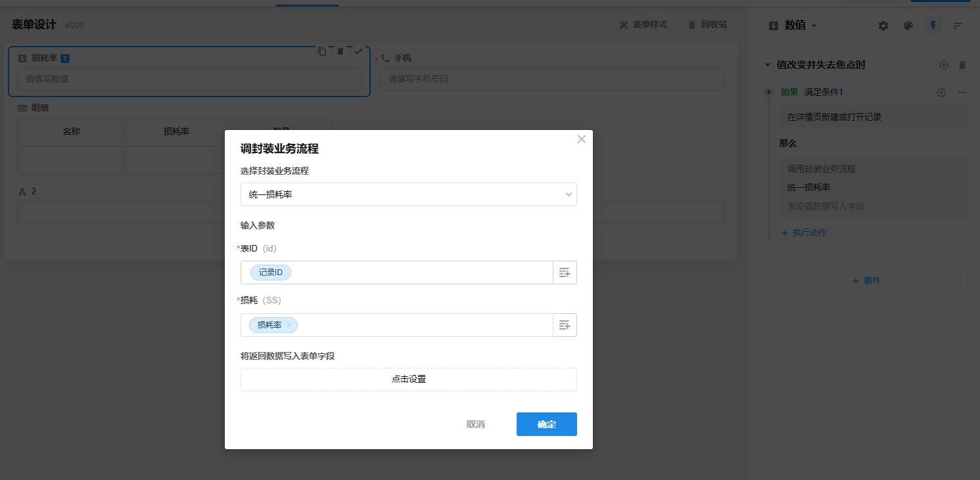Click 点击设置 to map return data
The width and height of the screenshot is (980, 480).
click(408, 380)
